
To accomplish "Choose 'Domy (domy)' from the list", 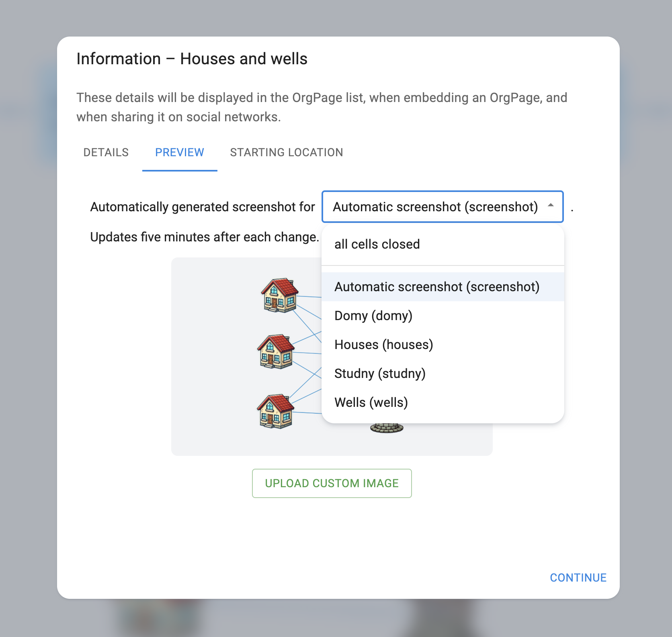I will [x=373, y=316].
